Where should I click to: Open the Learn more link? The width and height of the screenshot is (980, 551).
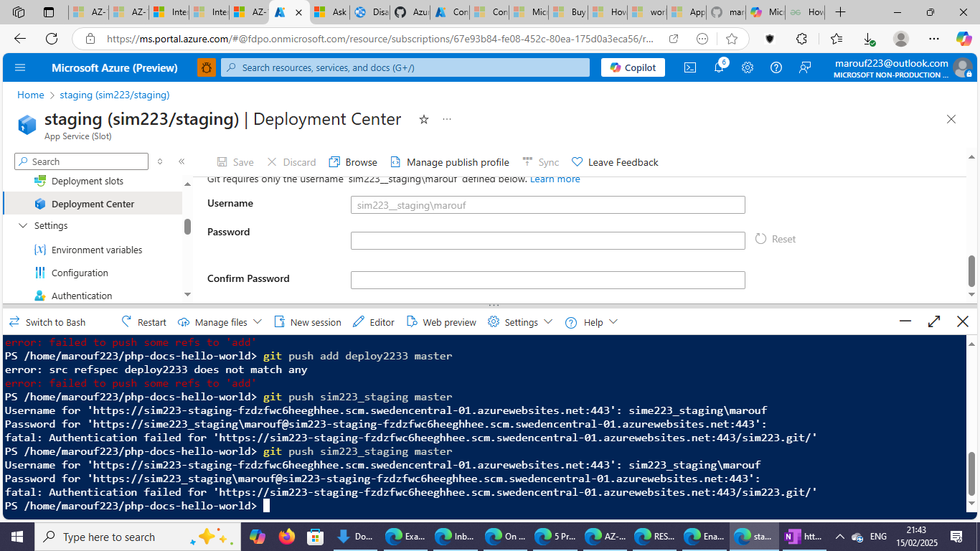coord(555,179)
